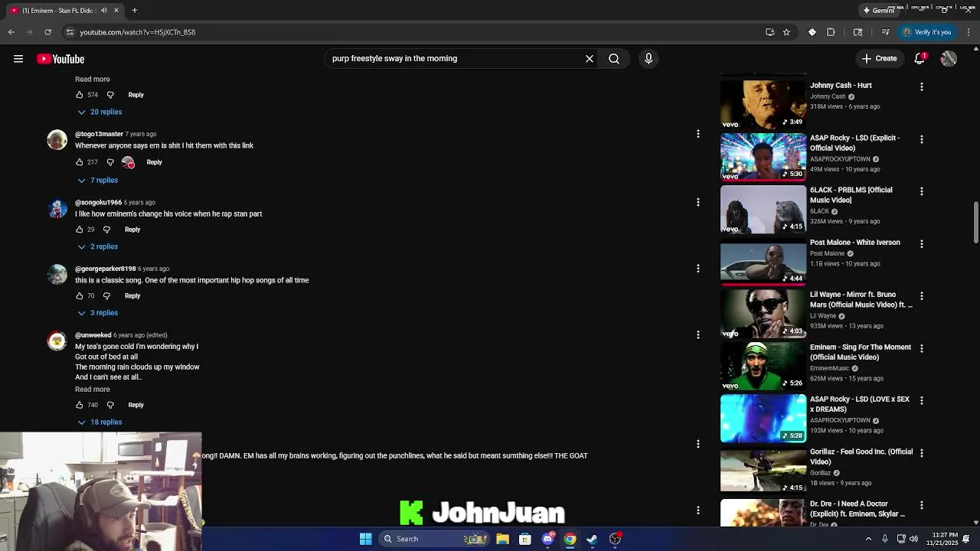Open the notifications bell

[920, 59]
